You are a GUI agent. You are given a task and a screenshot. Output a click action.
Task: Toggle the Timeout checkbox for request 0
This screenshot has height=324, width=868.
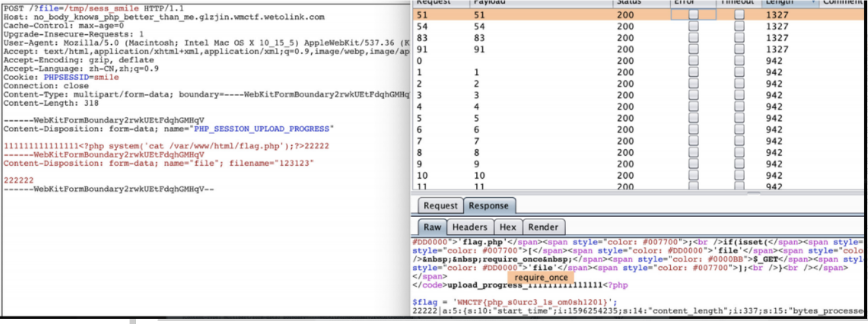pos(739,60)
